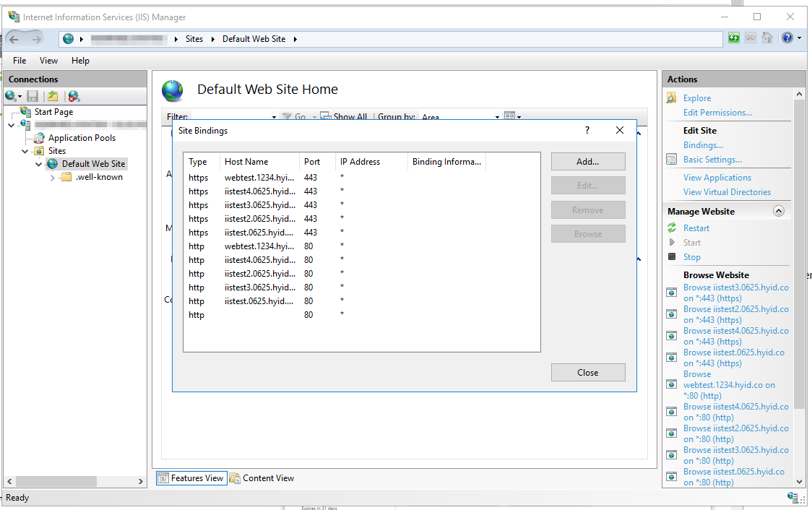
Task: Select the https webtest.1234 binding row
Action: [x=361, y=178]
